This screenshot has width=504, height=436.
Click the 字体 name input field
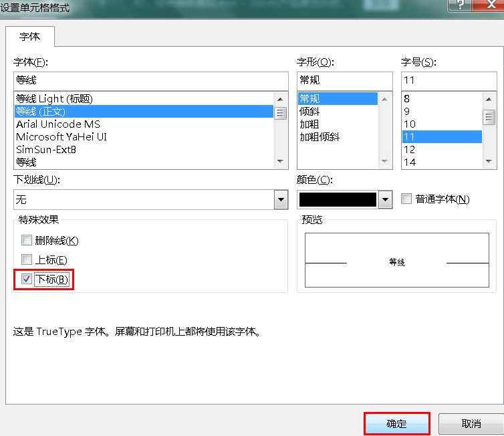[151, 80]
